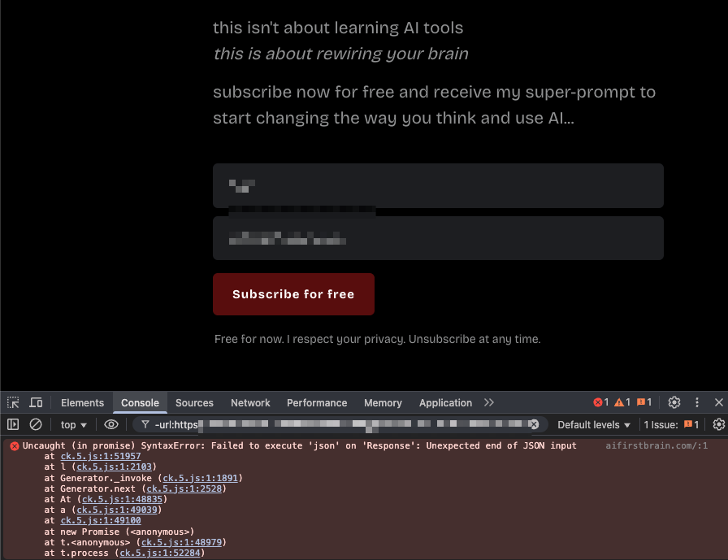Create a live expression with the eye icon
Viewport: 728px width, 560px height.
[x=111, y=424]
